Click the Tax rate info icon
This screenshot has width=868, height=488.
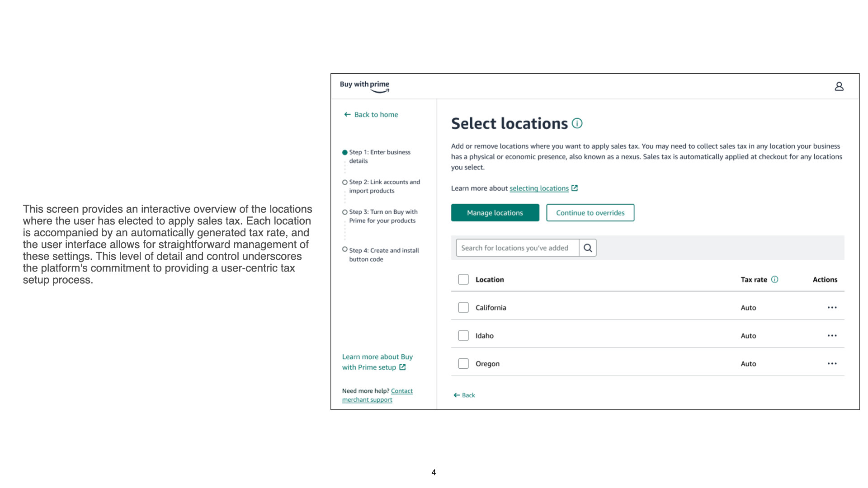pos(774,280)
